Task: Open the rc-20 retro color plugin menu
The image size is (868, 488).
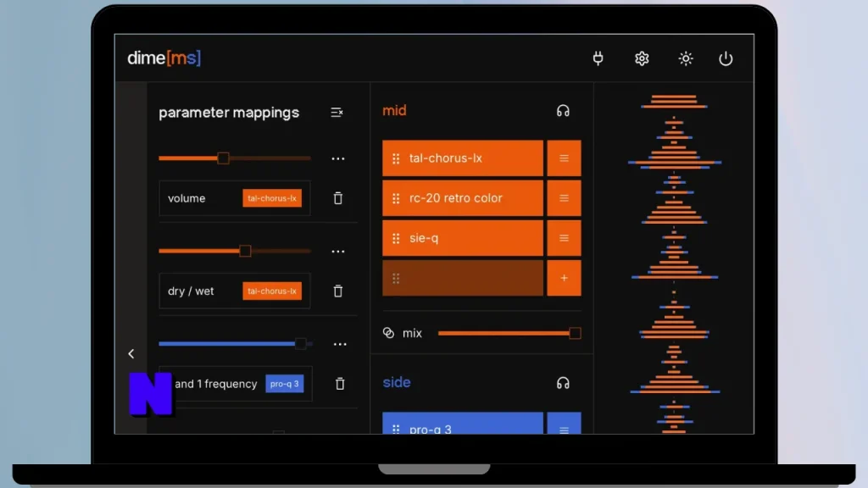Action: coord(564,198)
